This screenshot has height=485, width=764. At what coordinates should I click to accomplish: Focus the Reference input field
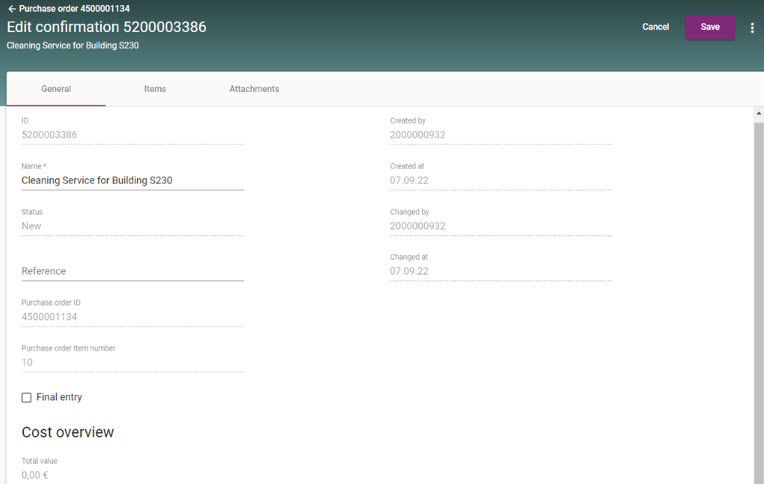tap(132, 271)
